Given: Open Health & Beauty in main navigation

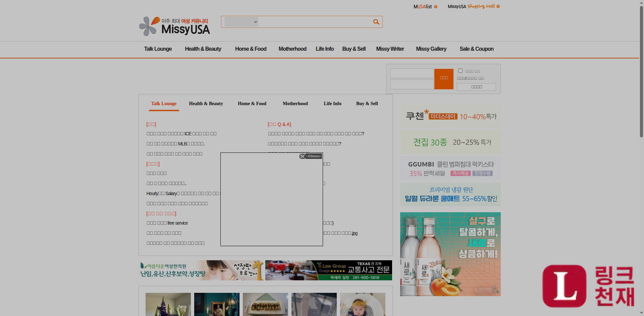Looking at the screenshot, I should 203,49.
